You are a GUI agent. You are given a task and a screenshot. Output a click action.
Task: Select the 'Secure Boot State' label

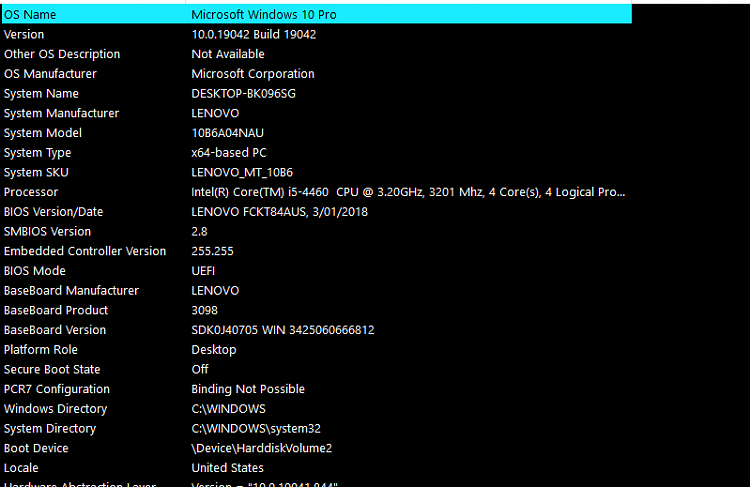52,369
